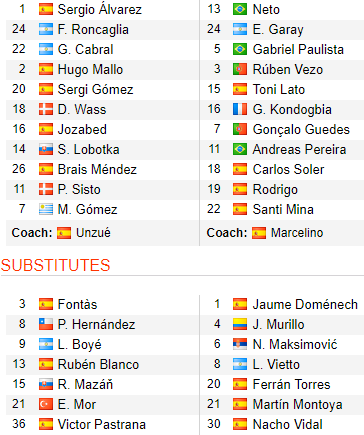Click the Chilean flag beside P. Hernández
364x435 pixels.
pos(46,324)
